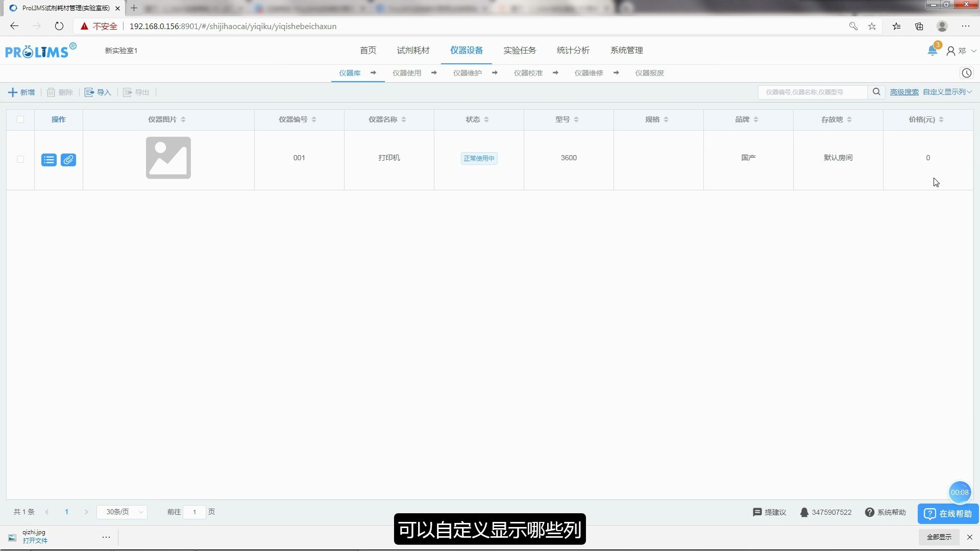
Task: Click QQ contact 3475907522
Action: (825, 512)
